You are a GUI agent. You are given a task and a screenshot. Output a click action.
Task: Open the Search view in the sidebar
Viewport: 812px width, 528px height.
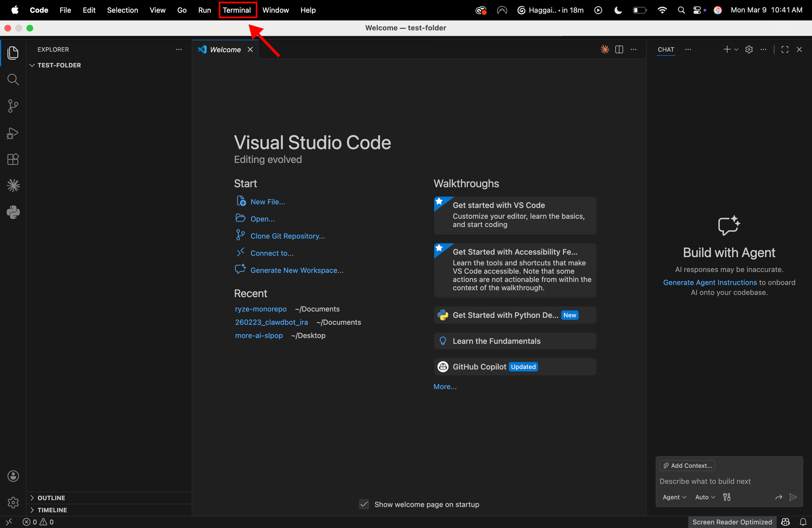tap(13, 80)
